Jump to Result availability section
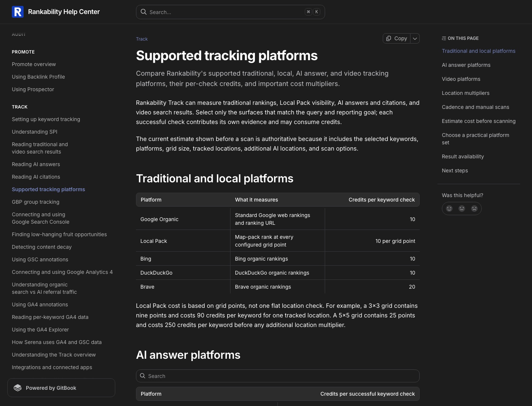The height and width of the screenshot is (406, 532). [463, 156]
